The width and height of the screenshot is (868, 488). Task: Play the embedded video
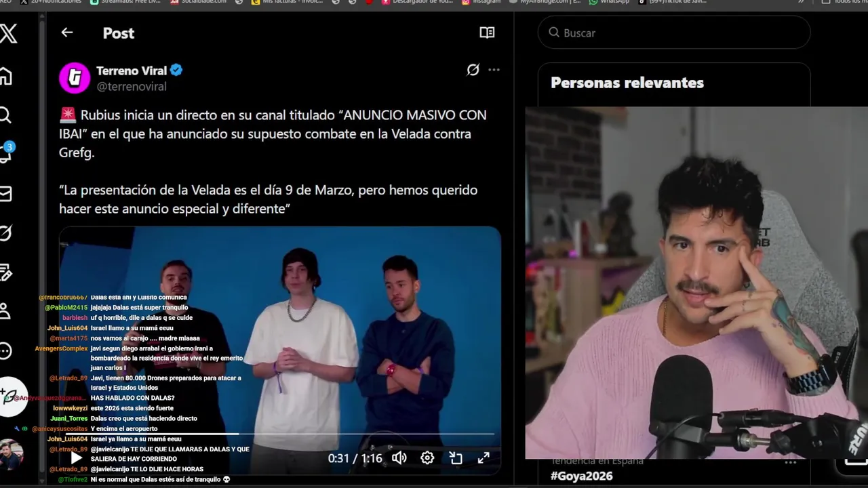point(76,458)
